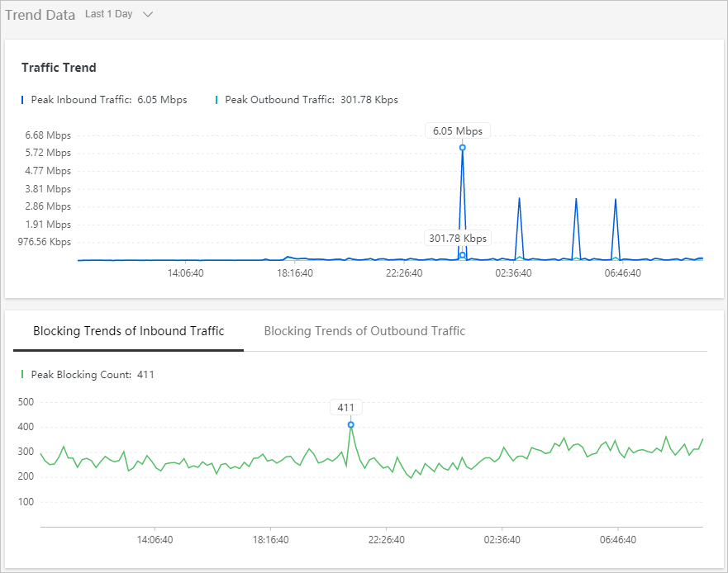Image resolution: width=728 pixels, height=573 pixels.
Task: Click the 6.05 Mbps tooltip label
Action: pyautogui.click(x=458, y=130)
